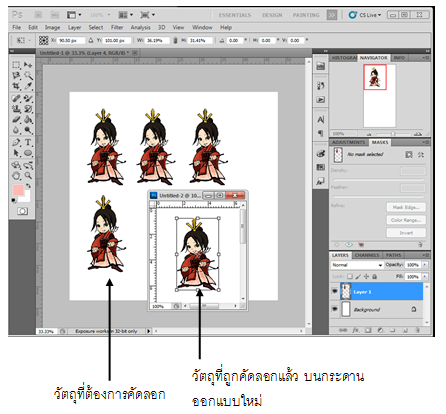446x414 pixels.
Task: Select the Paint Bucket tool
Action: coord(28,119)
